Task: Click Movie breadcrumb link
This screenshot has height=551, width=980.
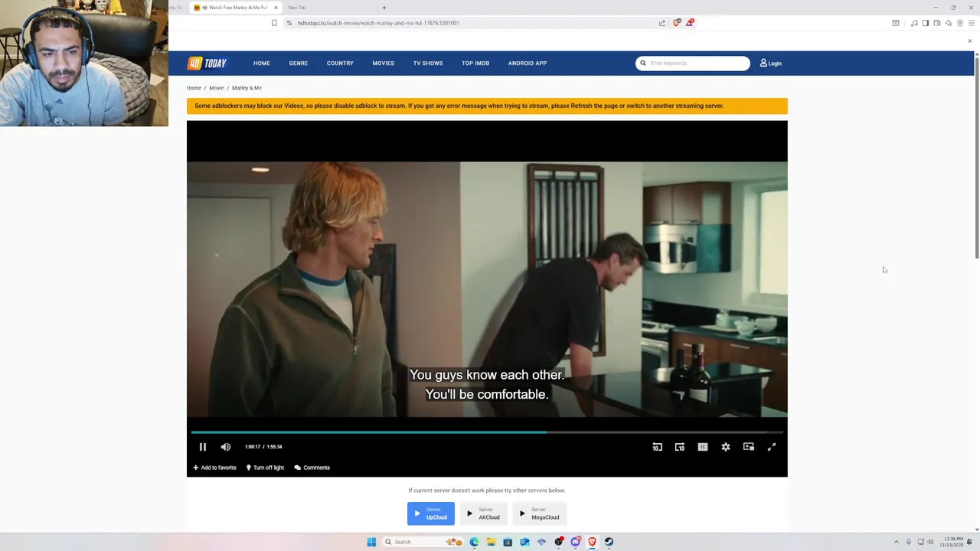Action: [x=217, y=88]
